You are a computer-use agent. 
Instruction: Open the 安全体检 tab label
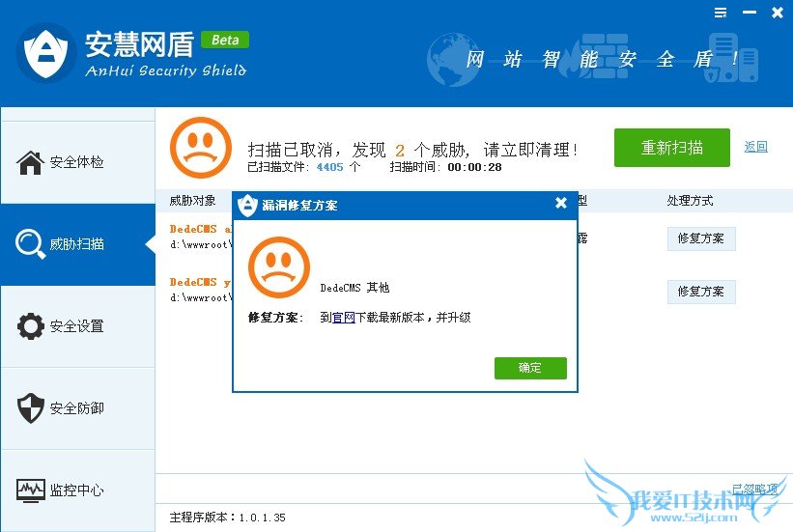[77, 162]
